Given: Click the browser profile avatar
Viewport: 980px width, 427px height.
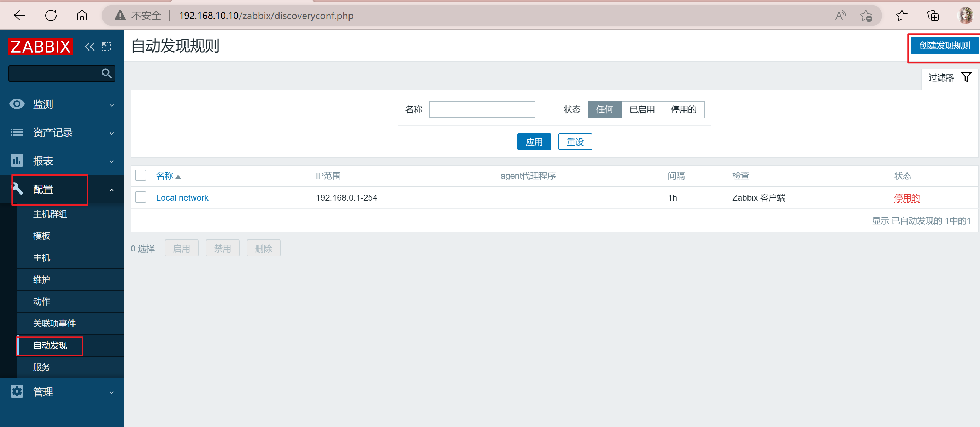Looking at the screenshot, I should tap(965, 16).
